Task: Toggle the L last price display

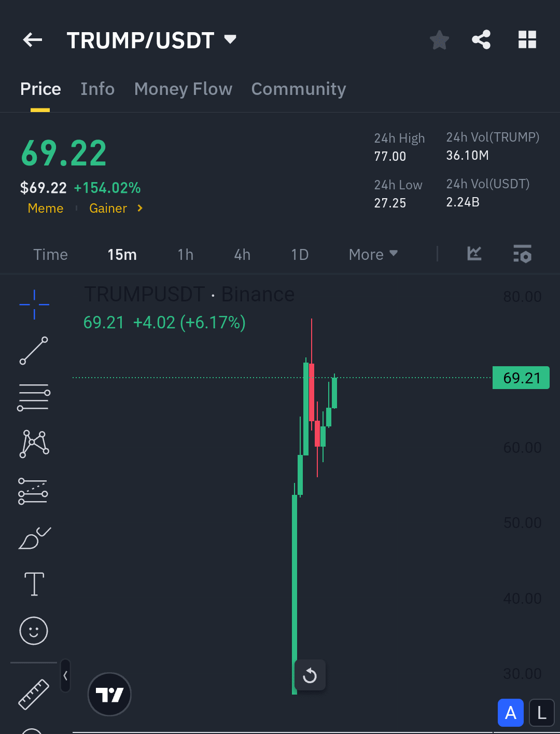Action: click(541, 713)
